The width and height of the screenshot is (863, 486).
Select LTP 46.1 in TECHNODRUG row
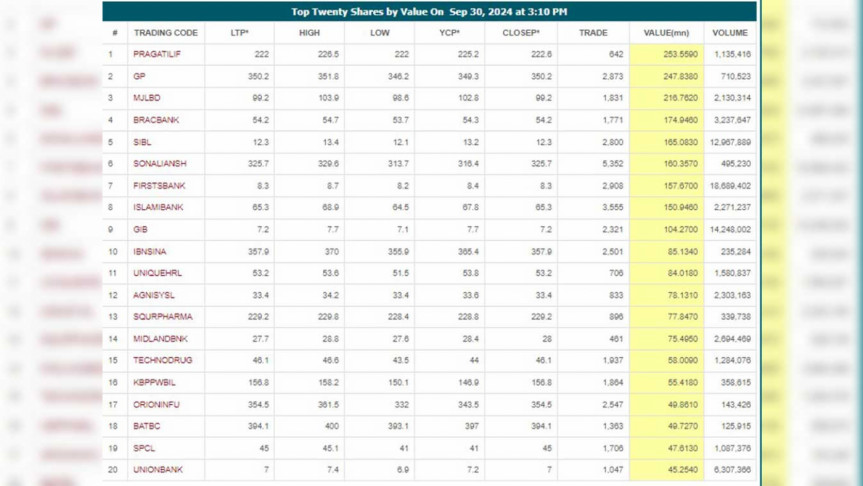click(x=260, y=360)
